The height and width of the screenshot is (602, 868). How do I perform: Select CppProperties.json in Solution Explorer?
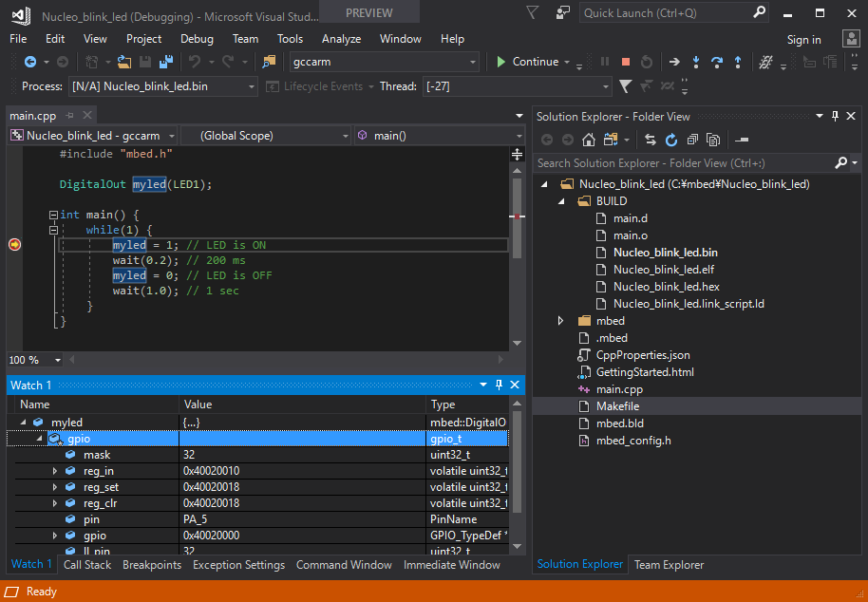pyautogui.click(x=643, y=355)
